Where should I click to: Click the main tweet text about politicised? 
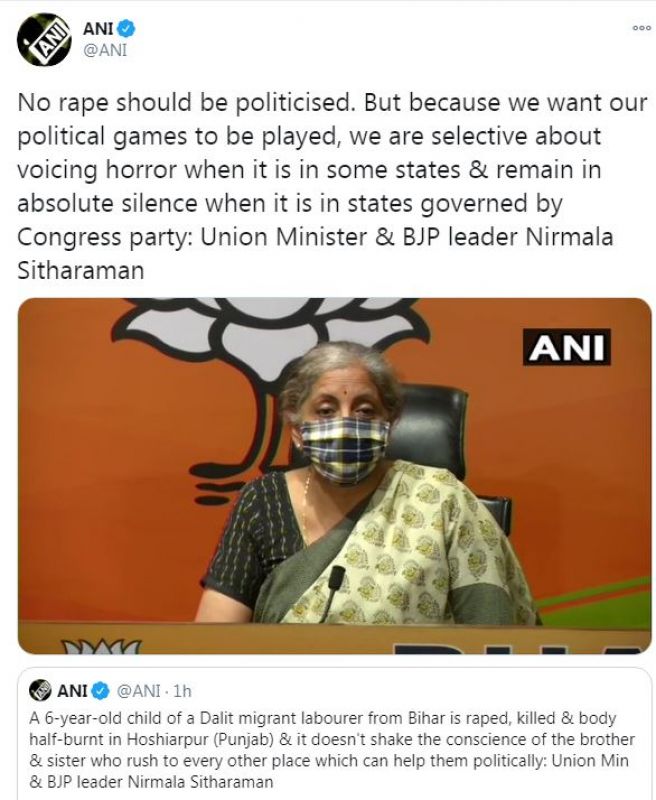tap(333, 186)
